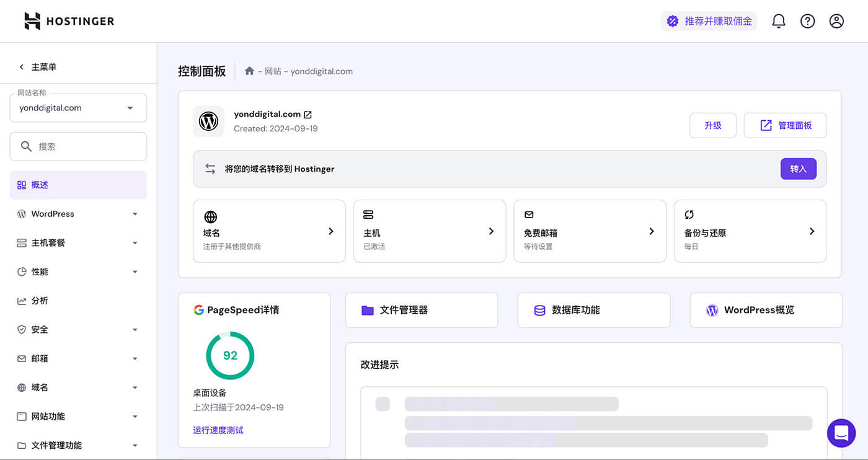Click the 网站功能 window icon

tap(22, 417)
